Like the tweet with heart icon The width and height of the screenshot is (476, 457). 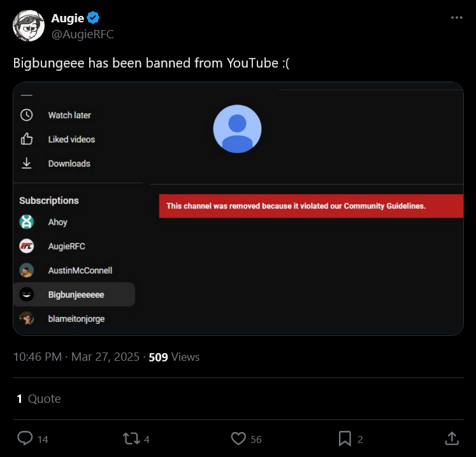[238, 439]
